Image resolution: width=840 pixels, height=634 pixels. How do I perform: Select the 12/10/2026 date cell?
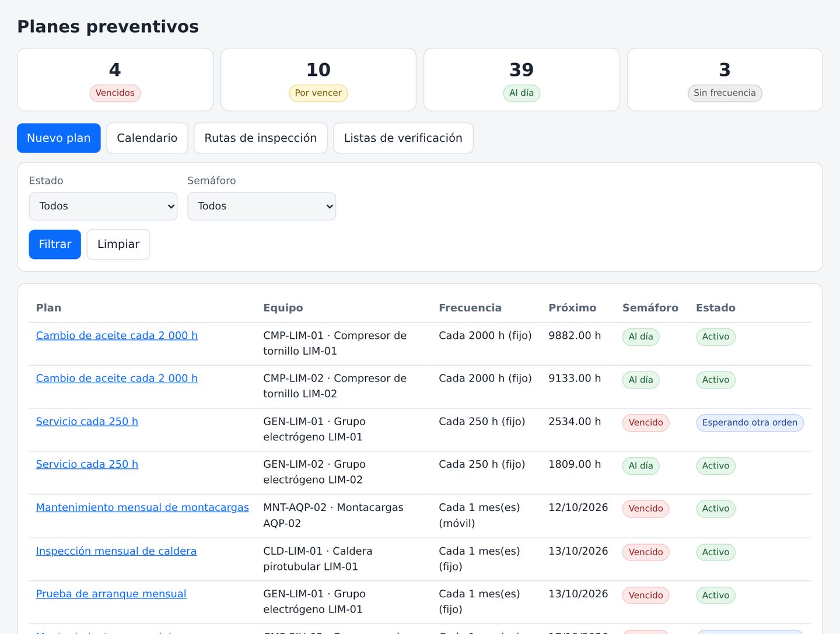tap(578, 507)
